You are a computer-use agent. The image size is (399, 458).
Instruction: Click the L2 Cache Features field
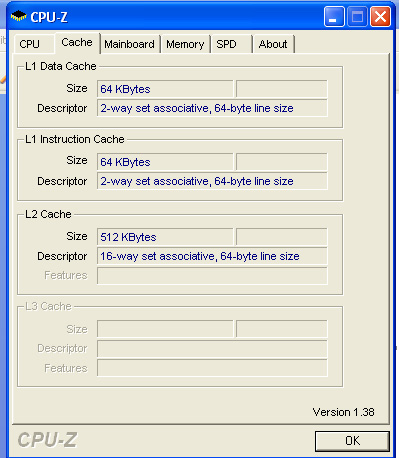212,276
